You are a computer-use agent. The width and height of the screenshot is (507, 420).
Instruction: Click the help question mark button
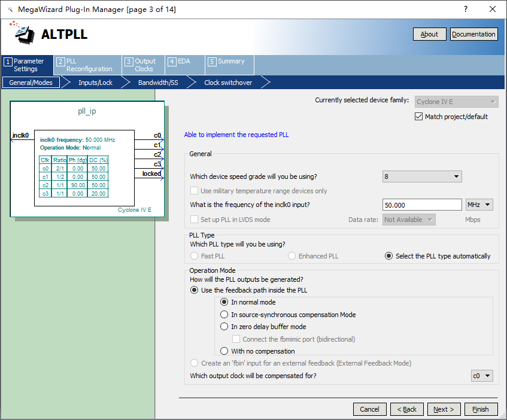[x=466, y=9]
